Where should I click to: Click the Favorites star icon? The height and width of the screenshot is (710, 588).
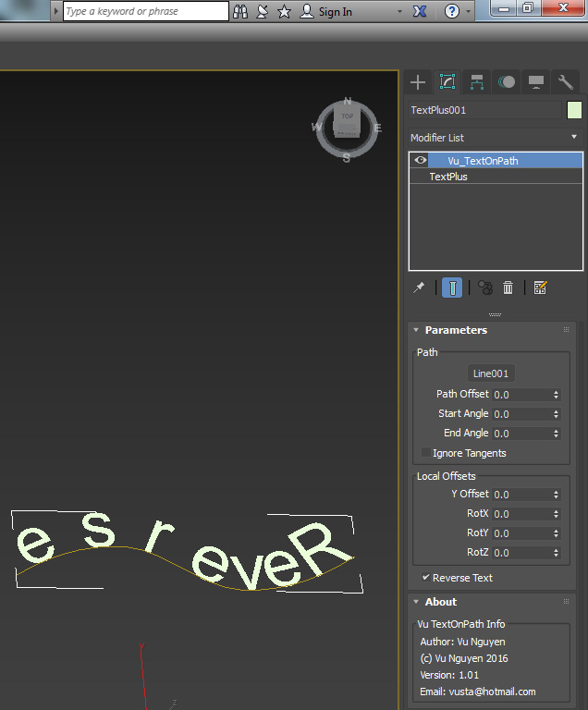[x=284, y=11]
